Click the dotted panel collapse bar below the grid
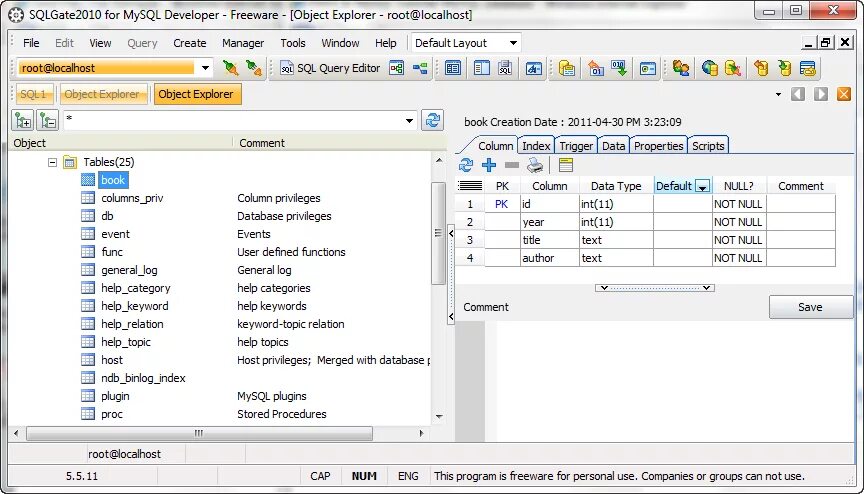The height and width of the screenshot is (494, 864). tap(655, 288)
